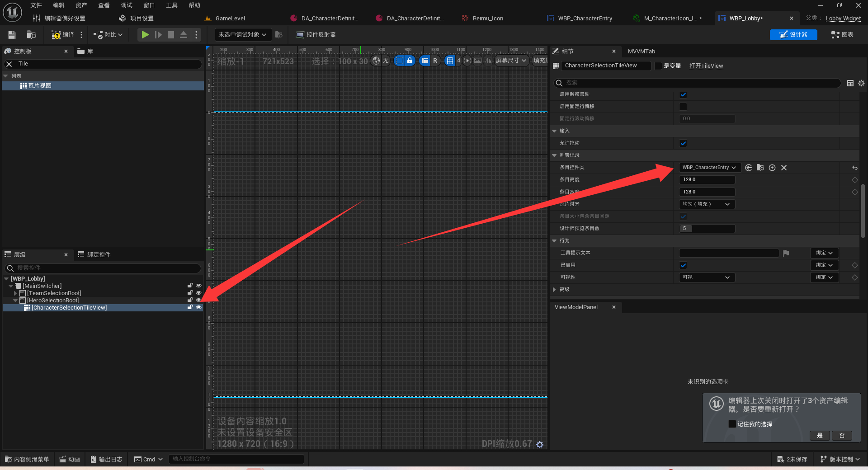The image size is (868, 470).
Task: Collapse the HeroSelectionRoot tree node
Action: point(15,301)
